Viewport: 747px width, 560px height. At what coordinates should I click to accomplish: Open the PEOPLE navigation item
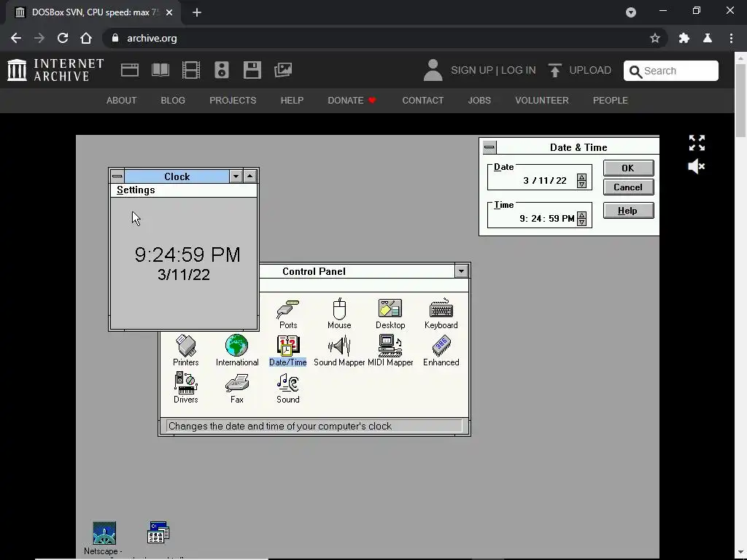coord(611,101)
